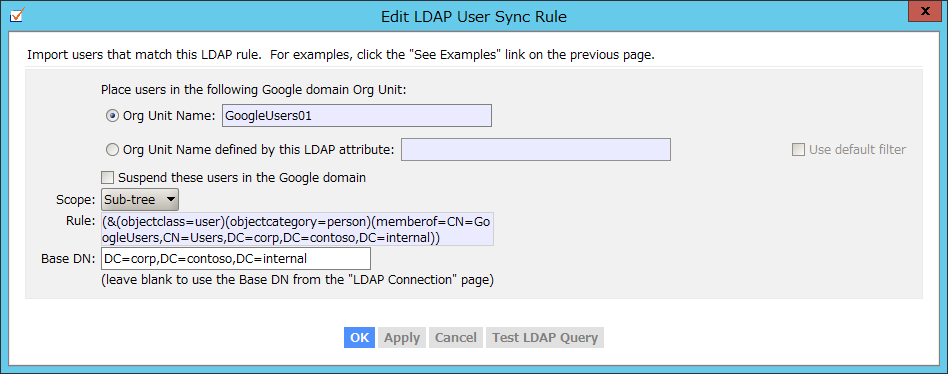Tick the Use default filter checkbox
The width and height of the screenshot is (948, 374).
798,149
